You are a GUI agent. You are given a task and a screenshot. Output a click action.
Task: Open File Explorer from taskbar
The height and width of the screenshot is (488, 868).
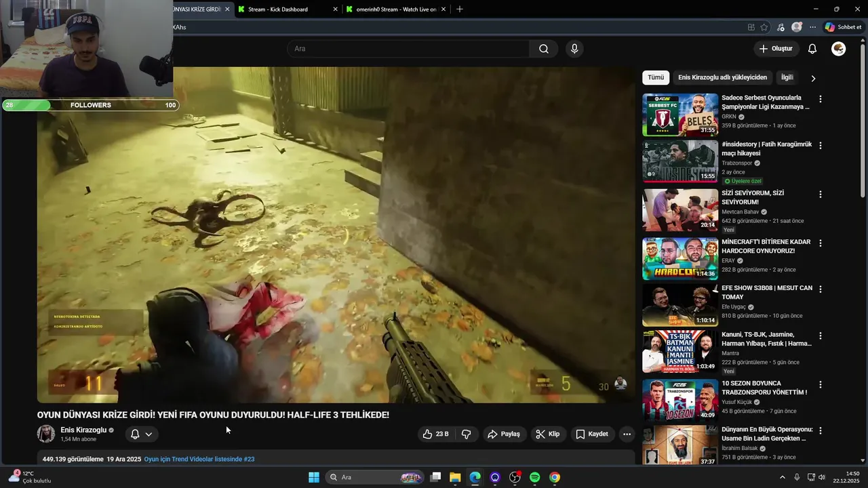point(455,477)
